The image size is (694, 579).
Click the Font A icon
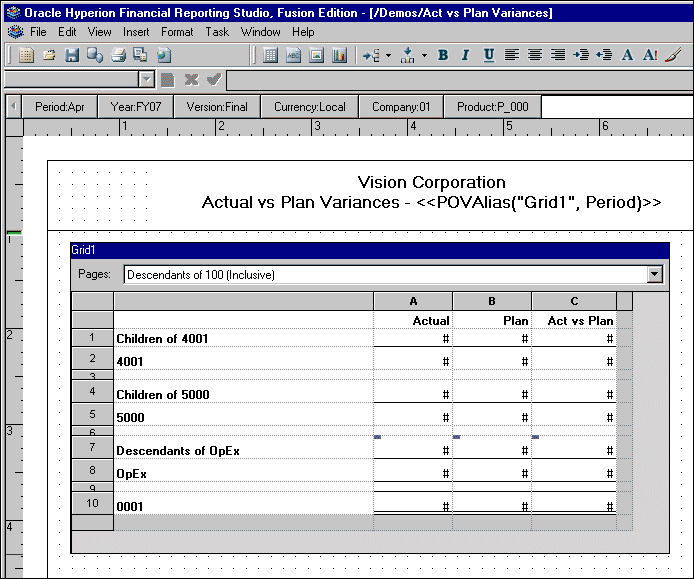[x=627, y=55]
